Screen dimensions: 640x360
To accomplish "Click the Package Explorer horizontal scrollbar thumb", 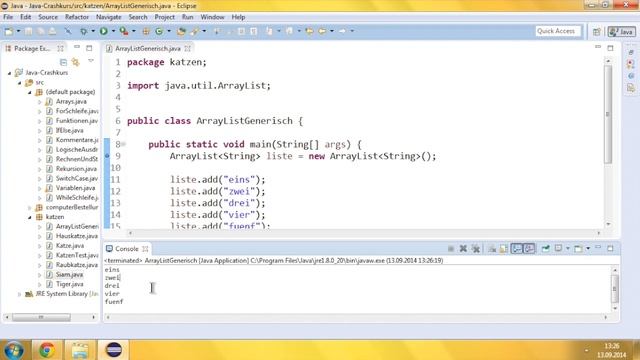I will pos(41,317).
